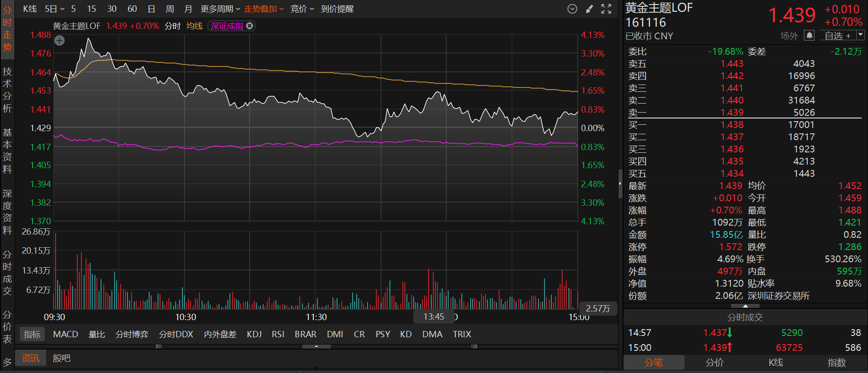This screenshot has height=373, width=868.
Task: Select the drawing brush tool icon
Action: tap(589, 9)
